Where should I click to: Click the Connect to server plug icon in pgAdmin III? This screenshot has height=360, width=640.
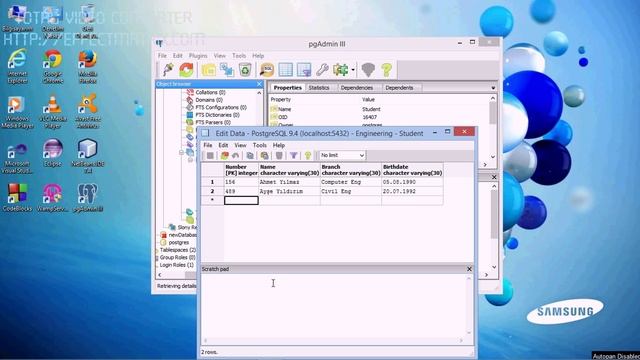point(168,70)
